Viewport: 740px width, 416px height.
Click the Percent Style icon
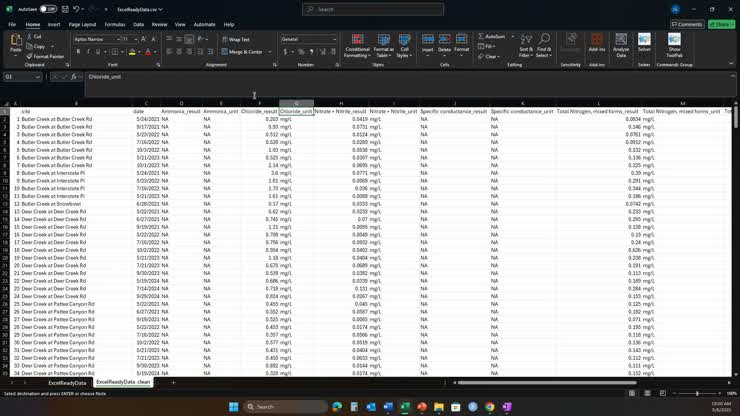coord(301,51)
